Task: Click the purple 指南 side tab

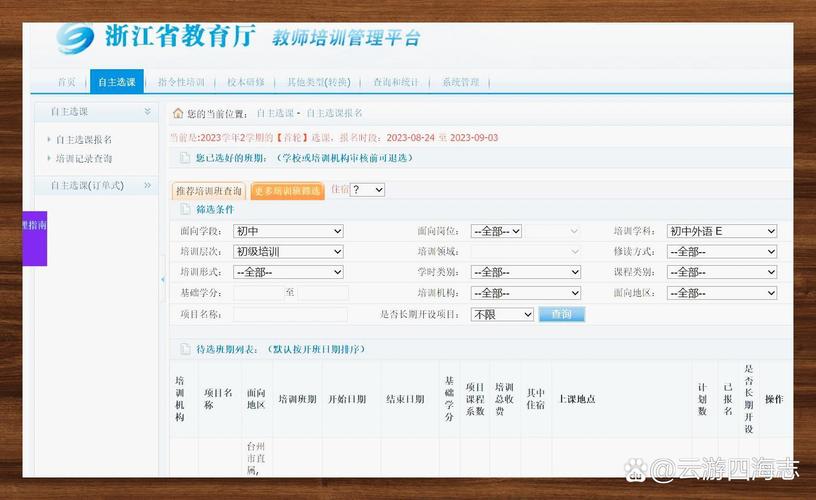Action: pos(35,238)
